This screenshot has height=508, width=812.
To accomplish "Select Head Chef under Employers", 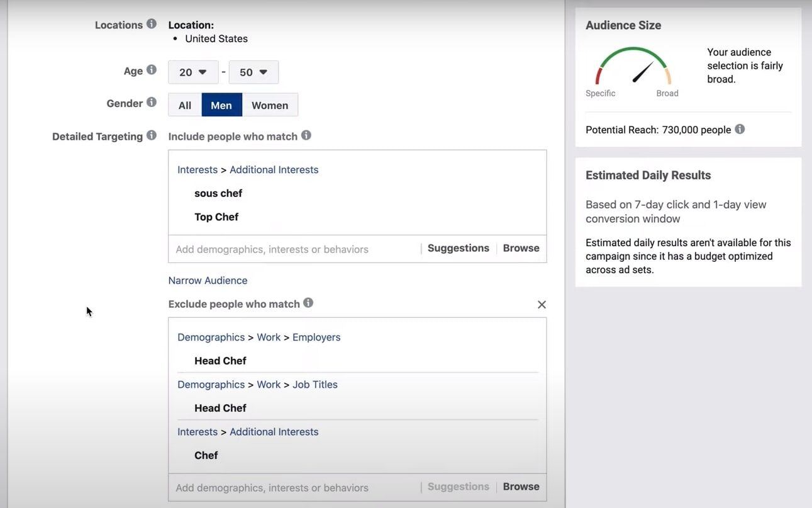I will pos(220,361).
